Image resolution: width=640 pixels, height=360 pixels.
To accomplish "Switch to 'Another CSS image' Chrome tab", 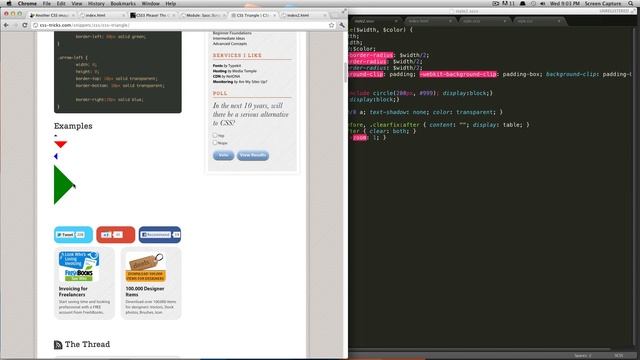I will point(51,15).
